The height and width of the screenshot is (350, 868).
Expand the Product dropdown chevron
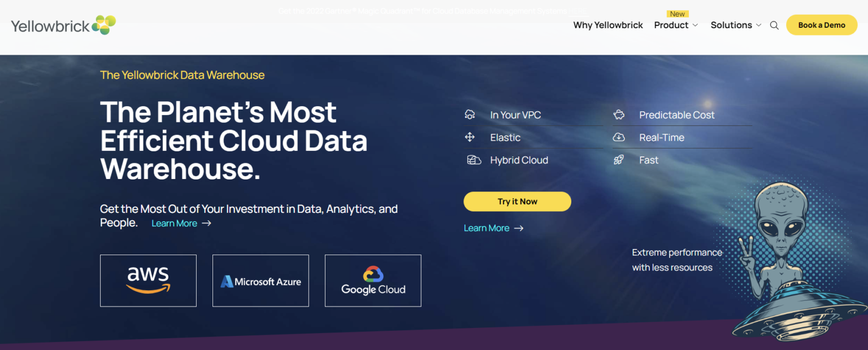coord(695,25)
